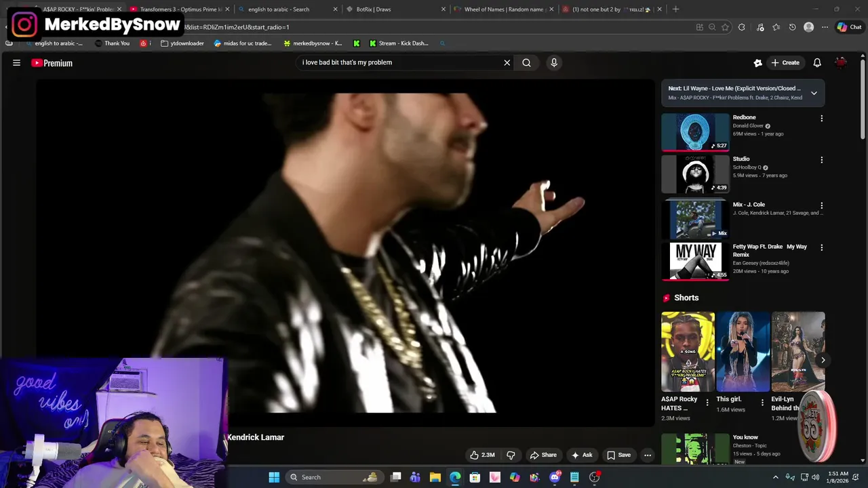Open midas for uc trade bookmark
The width and height of the screenshot is (868, 488).
click(x=243, y=43)
